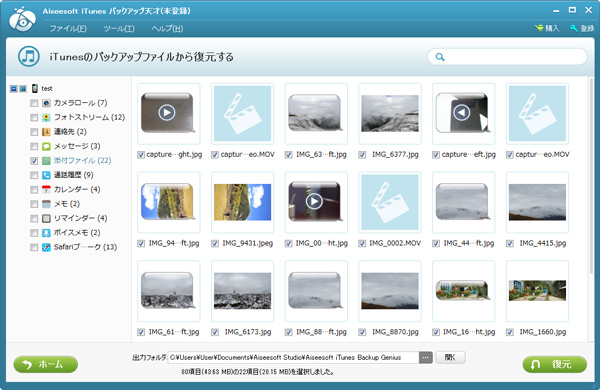Uncheck the IMG_0002.MOV file checkbox
This screenshot has height=390, width=600.
pyautogui.click(x=362, y=243)
